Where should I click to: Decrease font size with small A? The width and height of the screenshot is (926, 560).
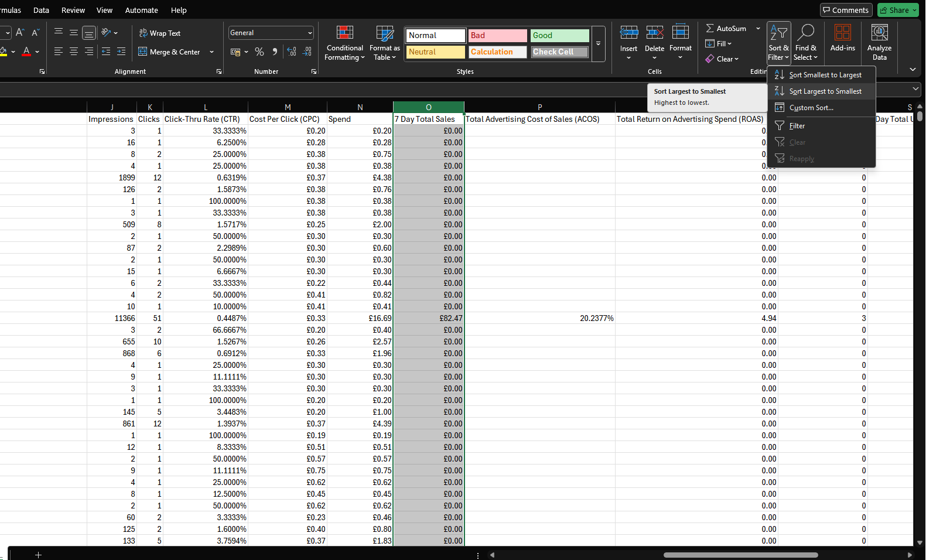click(x=35, y=32)
